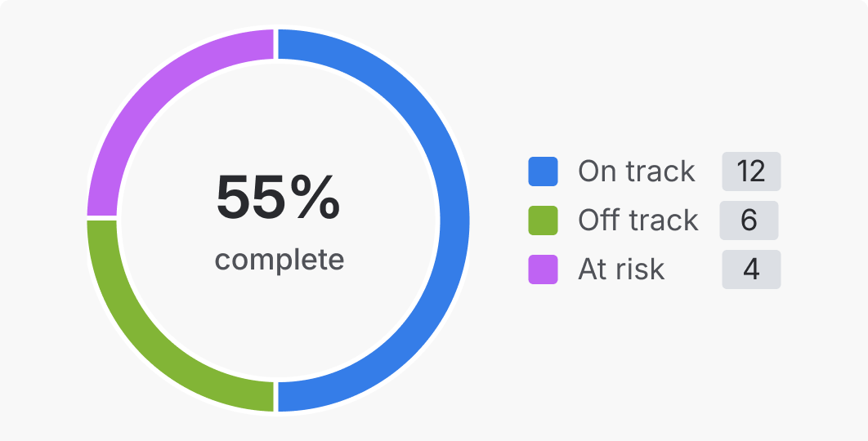Viewport: 868px width, 441px height.
Task: Click the 55% figure in the donut center
Action: pyautogui.click(x=278, y=198)
